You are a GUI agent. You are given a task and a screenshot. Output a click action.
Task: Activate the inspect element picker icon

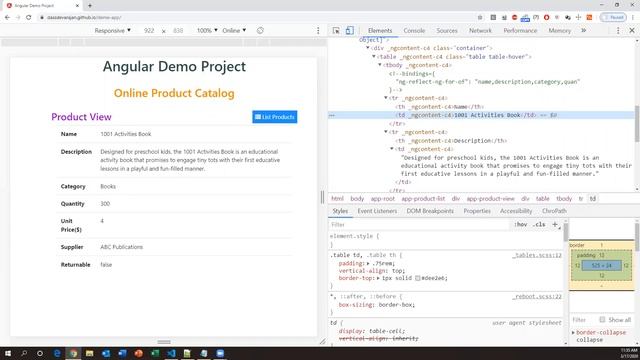click(336, 31)
